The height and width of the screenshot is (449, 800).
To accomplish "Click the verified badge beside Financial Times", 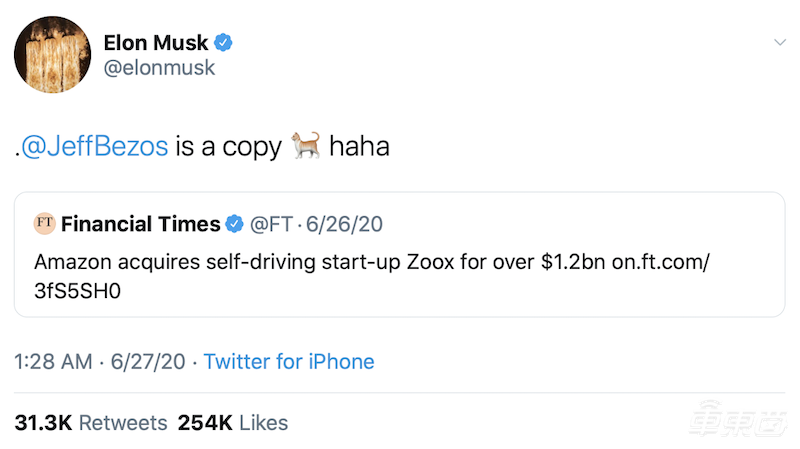I will [236, 224].
